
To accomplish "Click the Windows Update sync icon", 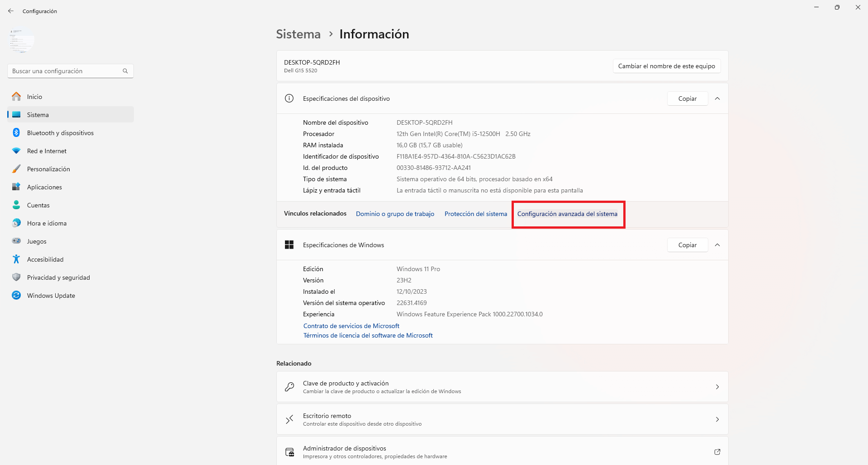I will pos(16,295).
